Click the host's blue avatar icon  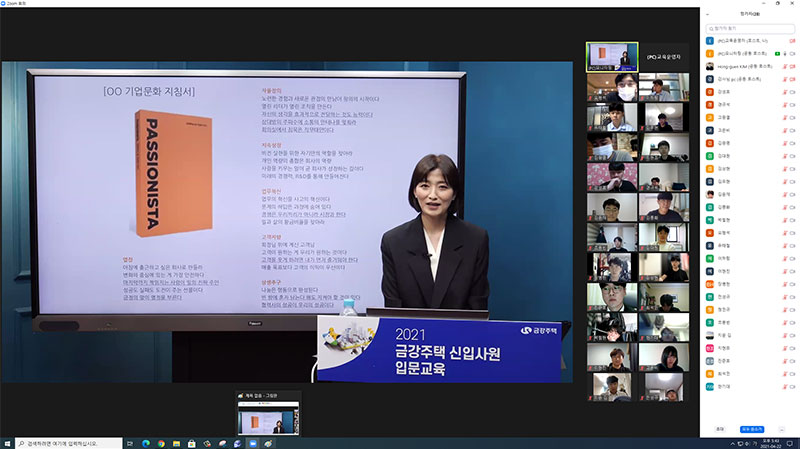[710, 41]
